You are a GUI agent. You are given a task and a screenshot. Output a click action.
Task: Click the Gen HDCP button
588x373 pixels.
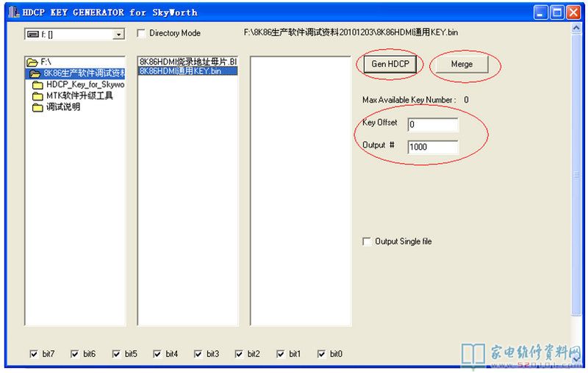tap(390, 64)
